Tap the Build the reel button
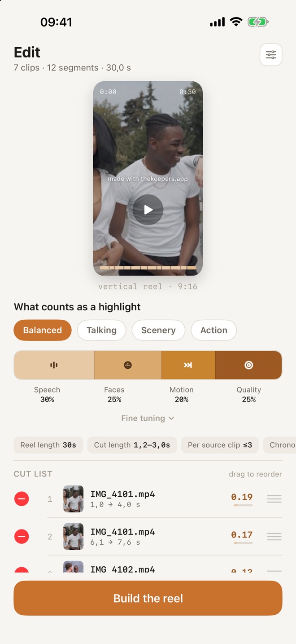Viewport: 296px width, 644px height. coord(148,598)
